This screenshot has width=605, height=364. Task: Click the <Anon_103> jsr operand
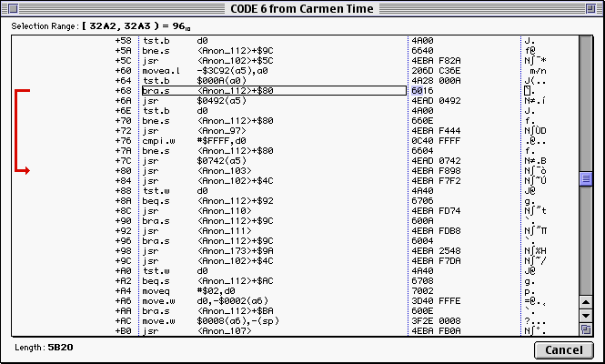click(221, 170)
